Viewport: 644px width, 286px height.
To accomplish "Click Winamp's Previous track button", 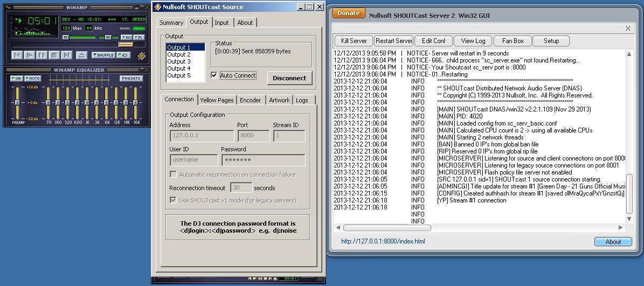I will click(x=17, y=55).
